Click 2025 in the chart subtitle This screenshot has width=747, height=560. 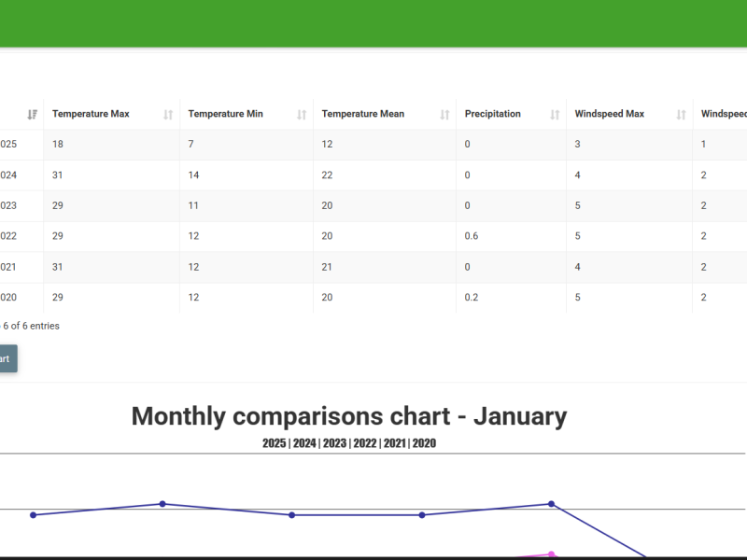(x=275, y=443)
